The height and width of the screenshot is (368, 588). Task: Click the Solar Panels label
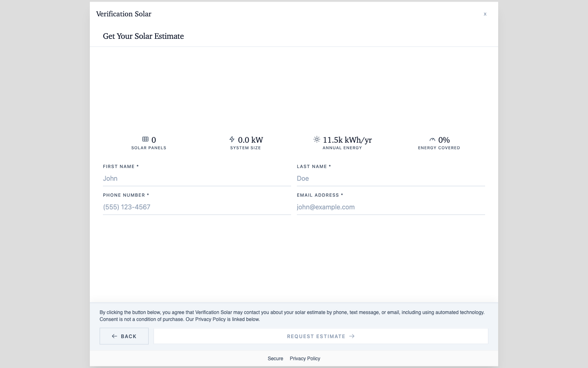(149, 148)
